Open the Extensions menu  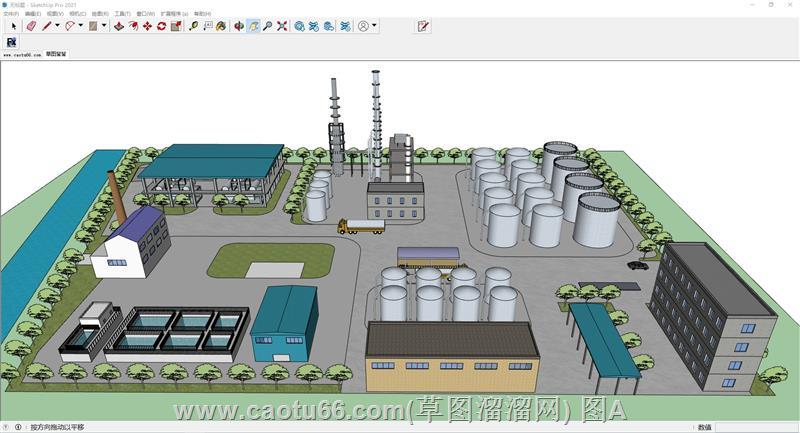click(x=174, y=14)
